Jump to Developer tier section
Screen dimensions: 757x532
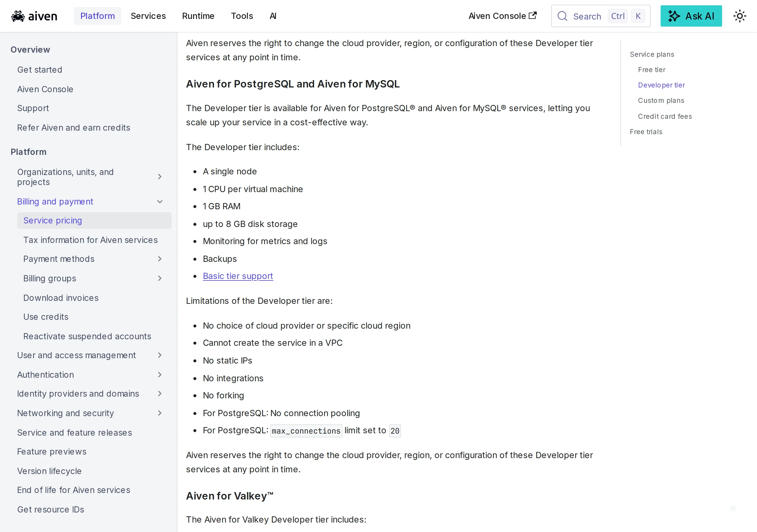pos(661,85)
